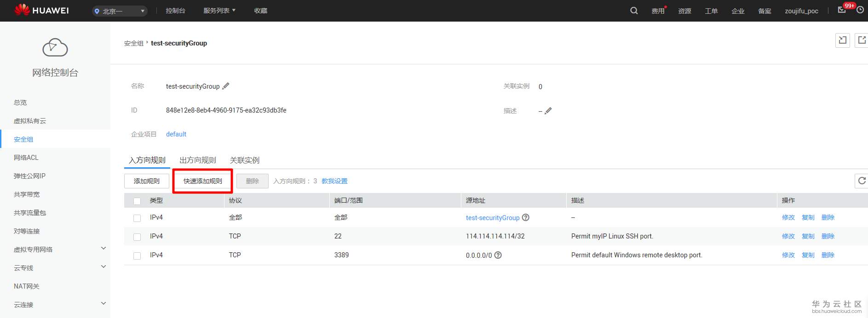
Task: Open test-securityGroup source address link
Action: coord(493,218)
